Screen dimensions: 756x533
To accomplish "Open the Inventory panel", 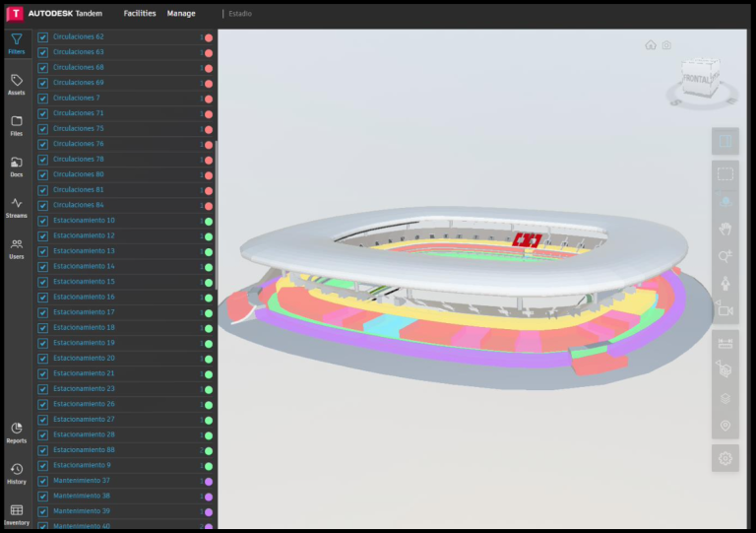I will pos(17,514).
